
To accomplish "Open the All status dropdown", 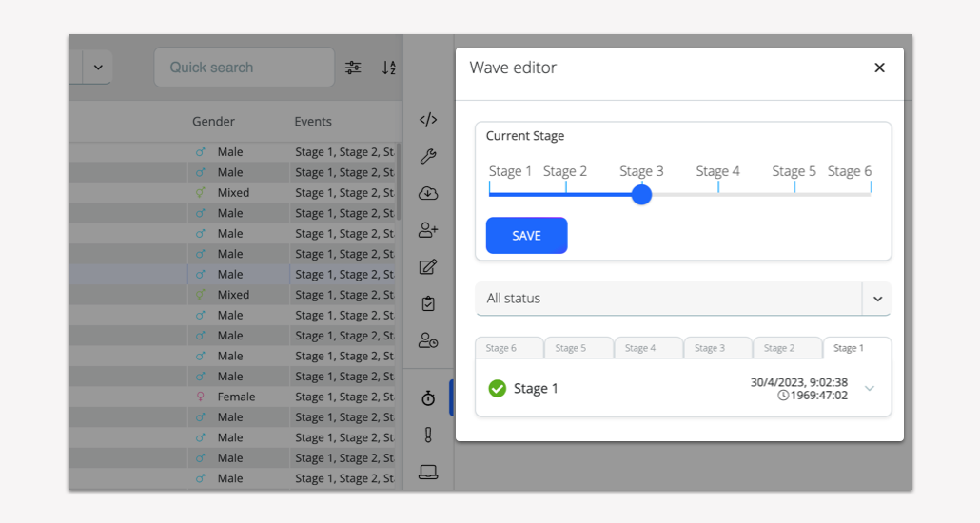I will (x=683, y=299).
